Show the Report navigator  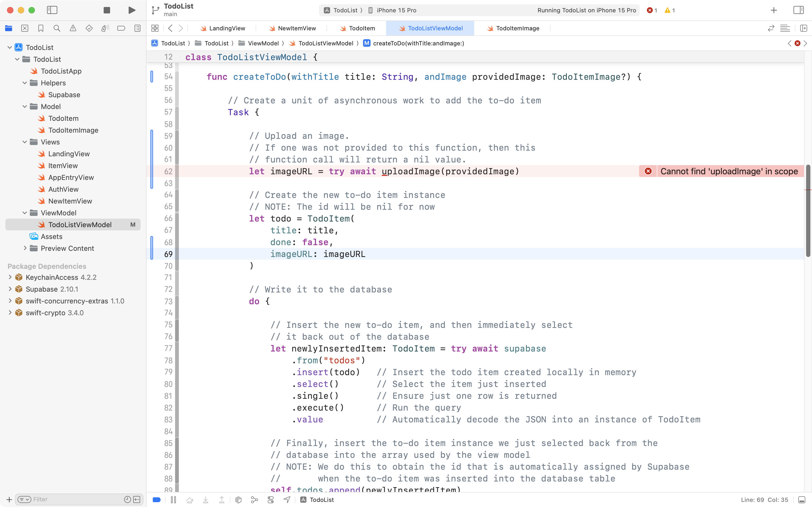pyautogui.click(x=137, y=28)
